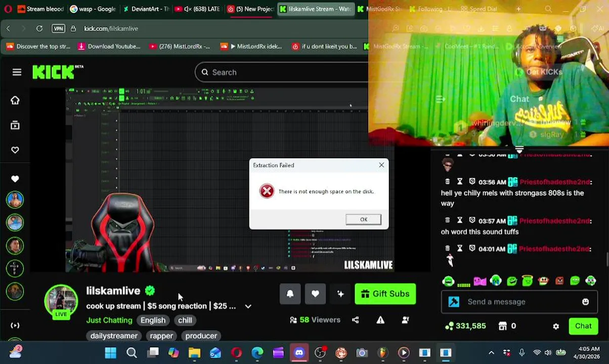Click the filled white heart sidebar icon

(15, 178)
